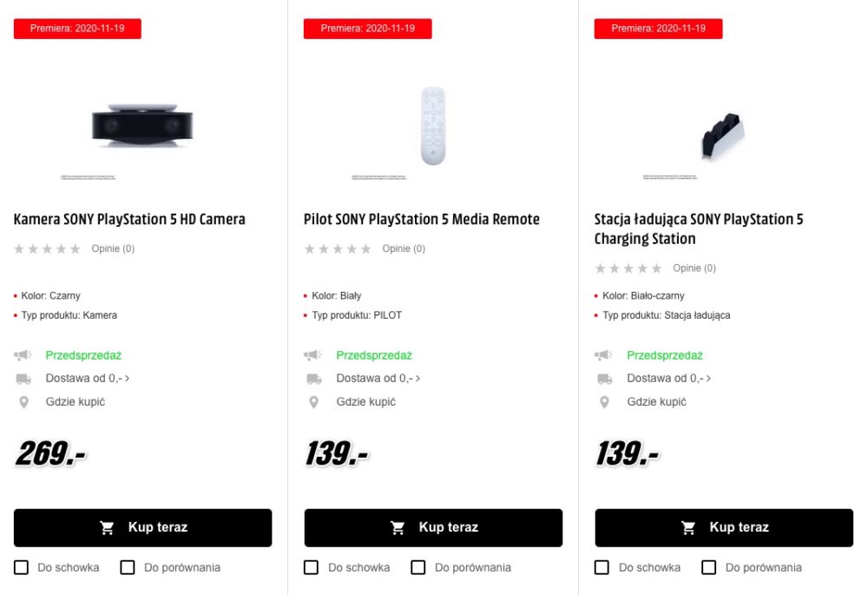The height and width of the screenshot is (595, 868).
Task: Expand Dostawa od 0,- for HD Camera
Action: click(88, 379)
